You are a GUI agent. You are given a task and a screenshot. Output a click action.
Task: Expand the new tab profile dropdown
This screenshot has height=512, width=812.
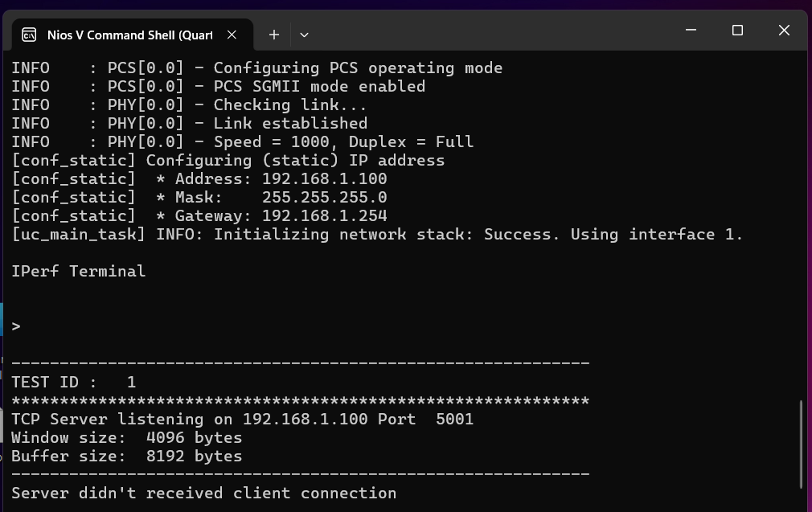[x=304, y=35]
